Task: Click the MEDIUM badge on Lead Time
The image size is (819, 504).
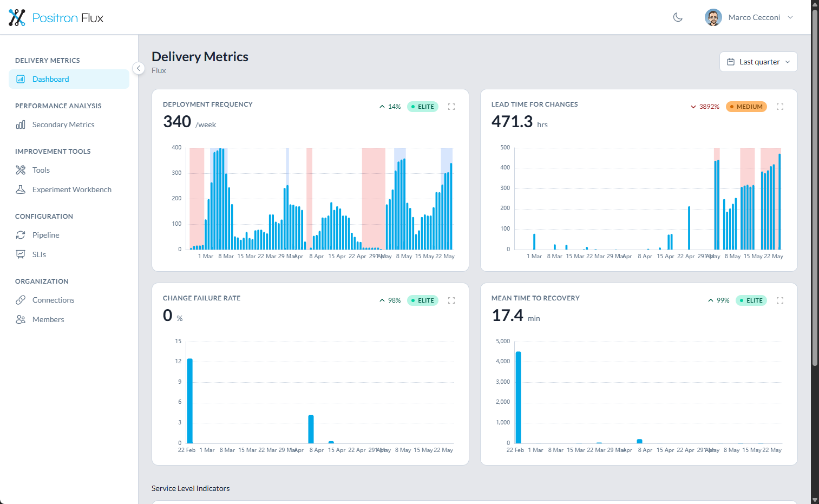Action: click(x=746, y=107)
